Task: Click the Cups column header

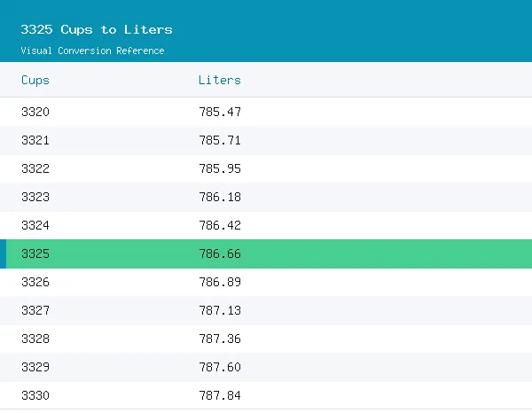Action: (35, 81)
